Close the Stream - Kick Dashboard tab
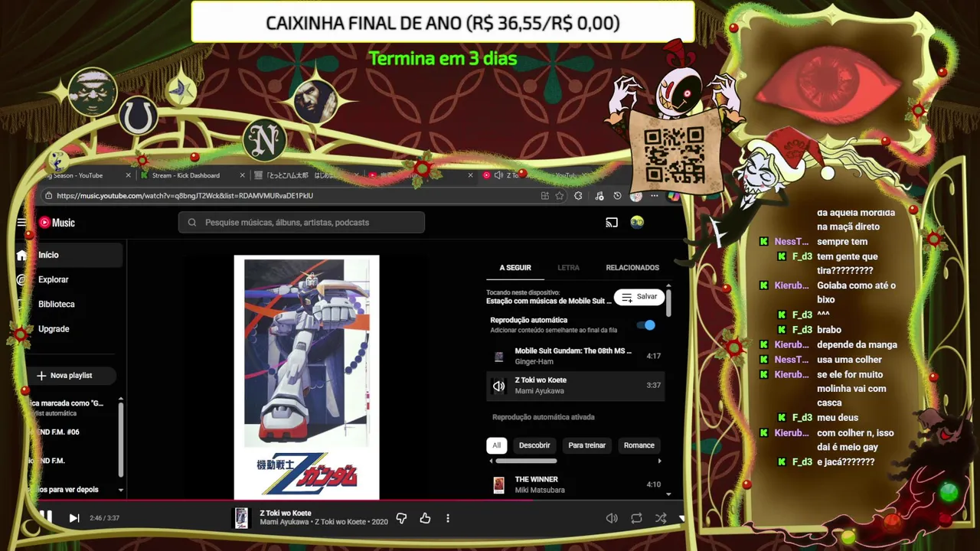This screenshot has width=980, height=551. coord(243,175)
